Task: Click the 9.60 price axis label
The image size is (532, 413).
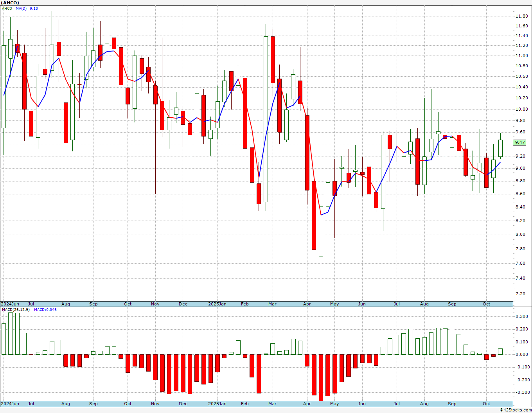Action: pos(520,132)
